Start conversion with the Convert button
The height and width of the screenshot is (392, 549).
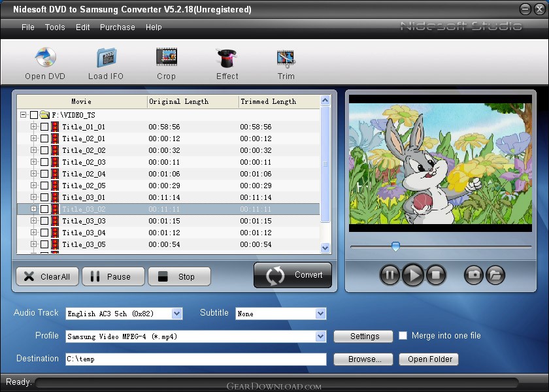tap(293, 275)
